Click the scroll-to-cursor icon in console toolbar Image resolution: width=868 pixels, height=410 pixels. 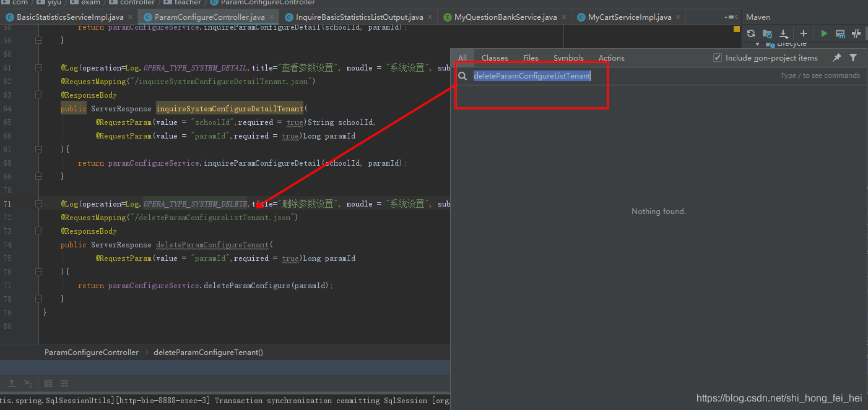pyautogui.click(x=28, y=383)
